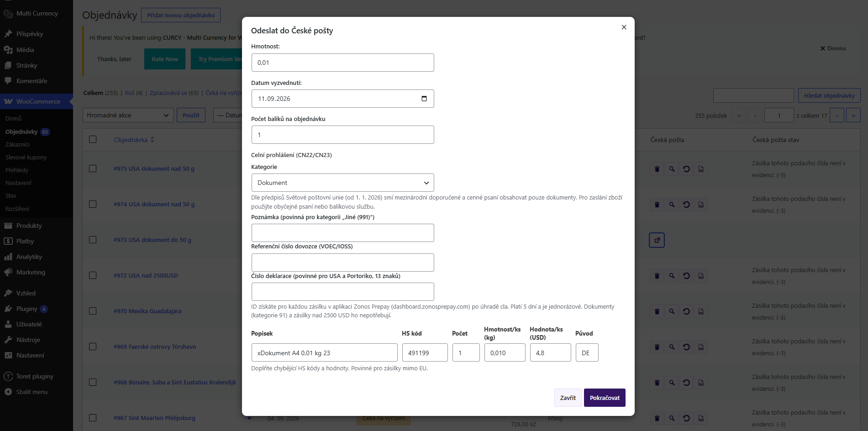Open the calendar picker in Datum vyzvednutí

(x=424, y=99)
